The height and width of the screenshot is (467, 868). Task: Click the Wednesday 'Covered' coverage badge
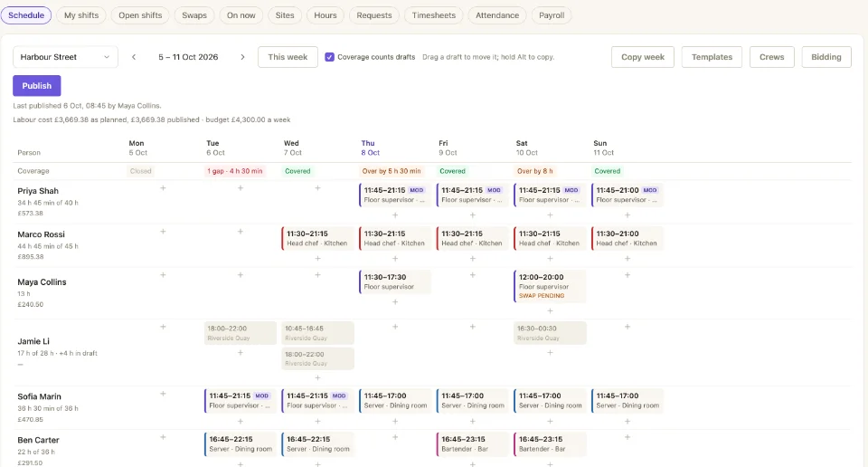click(297, 171)
